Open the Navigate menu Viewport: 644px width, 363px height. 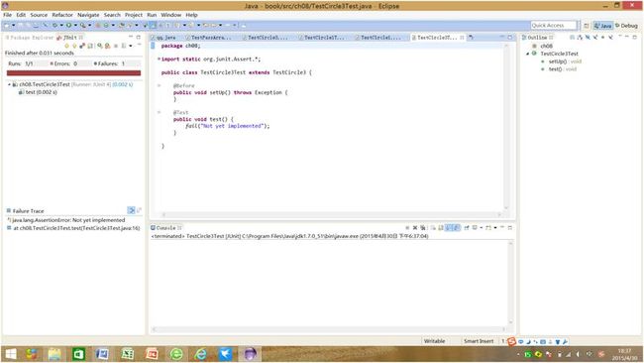[88, 15]
